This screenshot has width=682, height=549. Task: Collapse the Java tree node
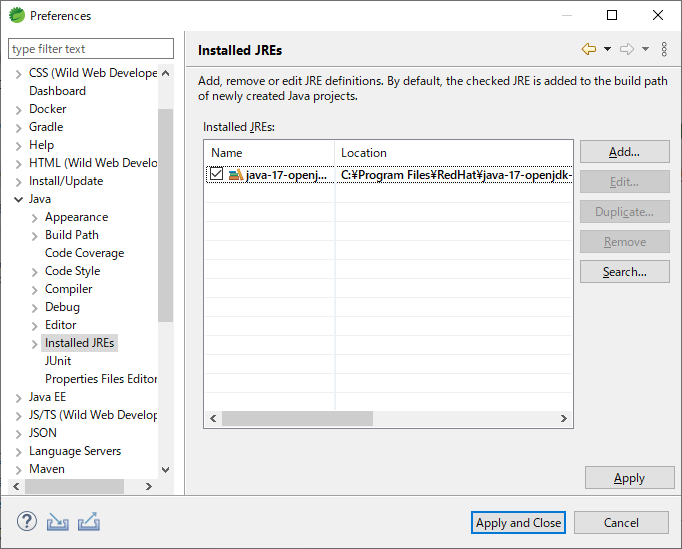tap(18, 200)
